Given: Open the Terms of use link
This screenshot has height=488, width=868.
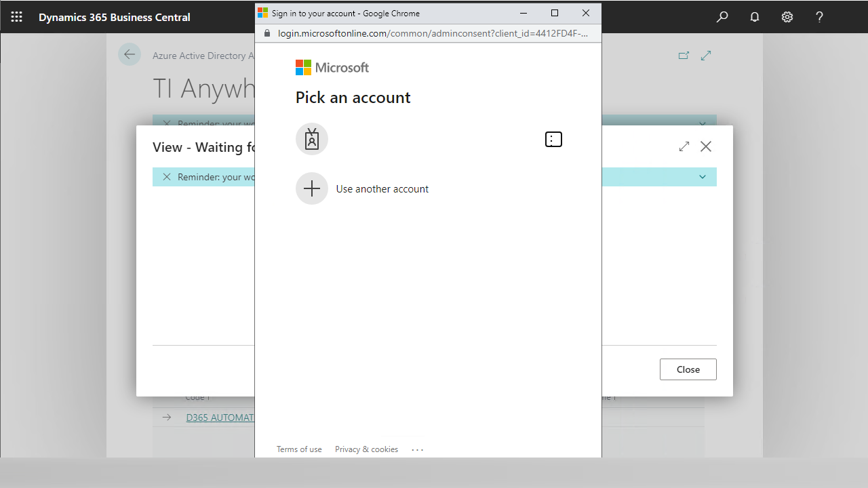Looking at the screenshot, I should coord(299,449).
